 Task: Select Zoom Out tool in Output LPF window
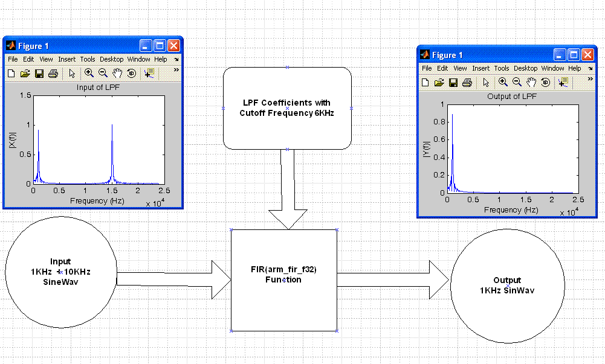point(517,82)
